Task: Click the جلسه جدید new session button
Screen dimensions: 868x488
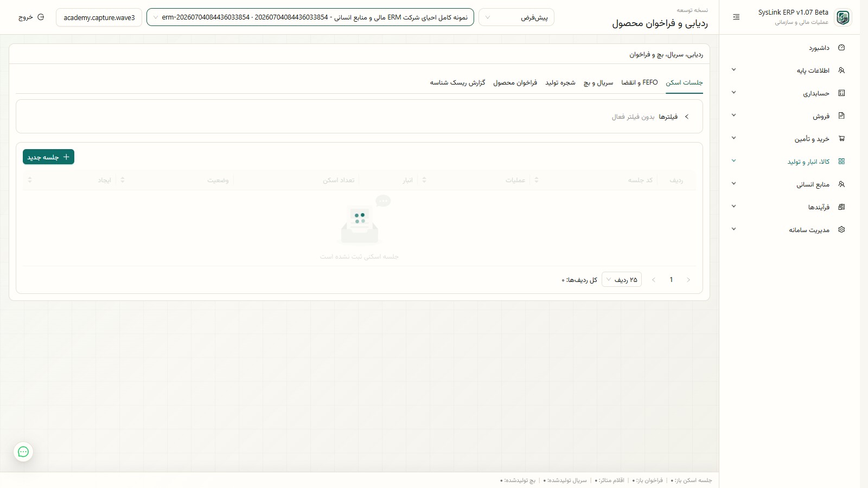Action: (48, 157)
